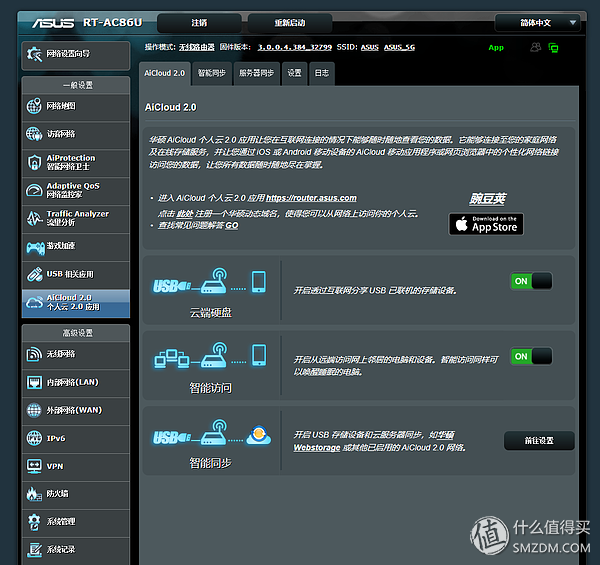The height and width of the screenshot is (565, 600).
Task: Open the LAN settings icon
Action: click(34, 382)
